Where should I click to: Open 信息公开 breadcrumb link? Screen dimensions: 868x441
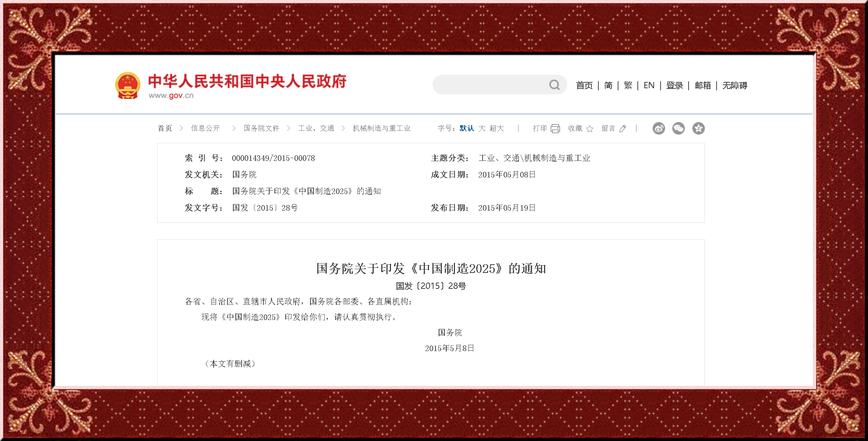(205, 128)
